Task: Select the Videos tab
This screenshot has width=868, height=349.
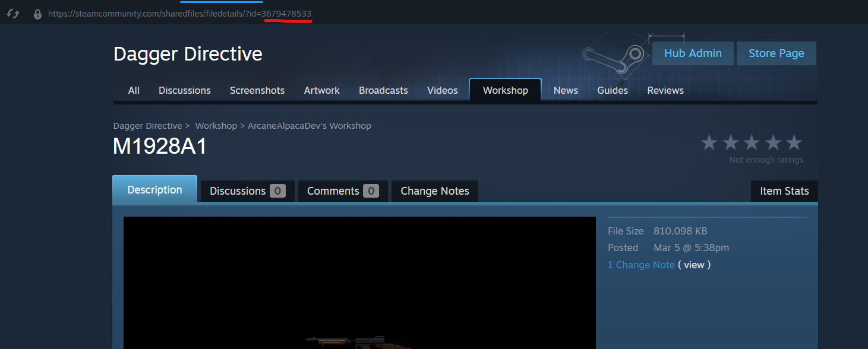Action: click(443, 90)
